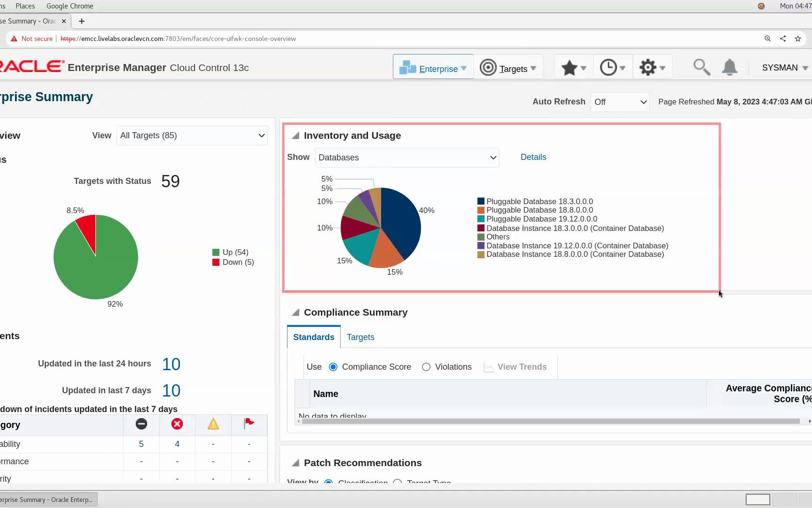Click the Targets with Status count 59
Screen dimensions: 812x508
click(x=171, y=181)
